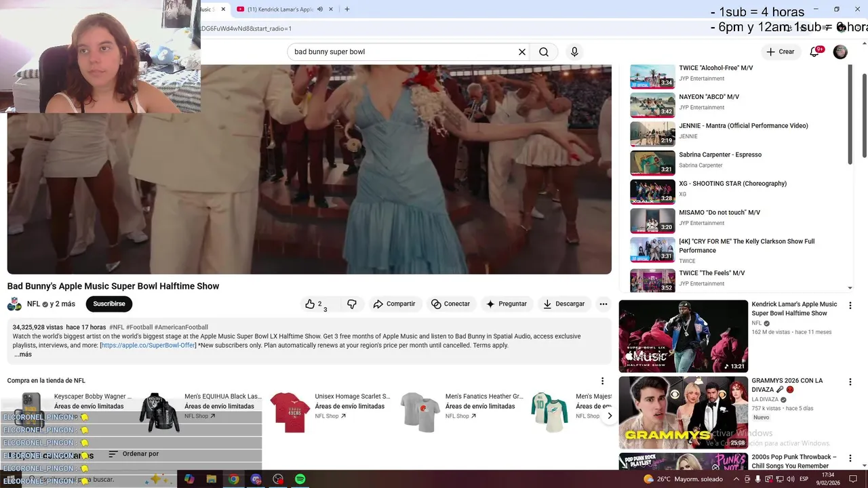
Task: Clear the YouTube search box text
Action: click(x=522, y=52)
